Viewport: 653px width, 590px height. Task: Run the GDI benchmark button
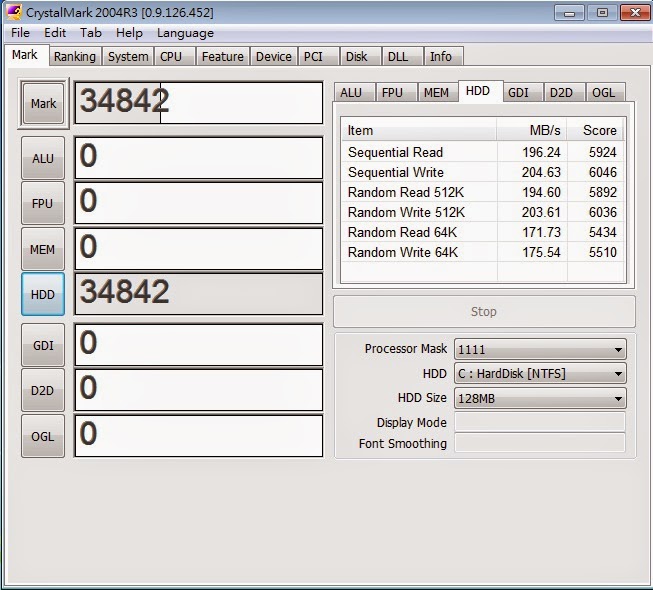click(x=43, y=345)
